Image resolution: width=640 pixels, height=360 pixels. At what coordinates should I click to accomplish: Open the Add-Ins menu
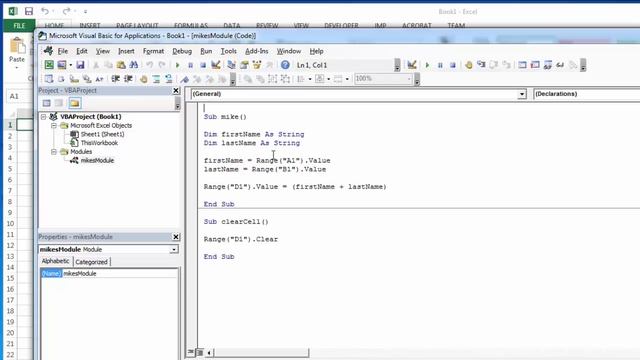256,51
